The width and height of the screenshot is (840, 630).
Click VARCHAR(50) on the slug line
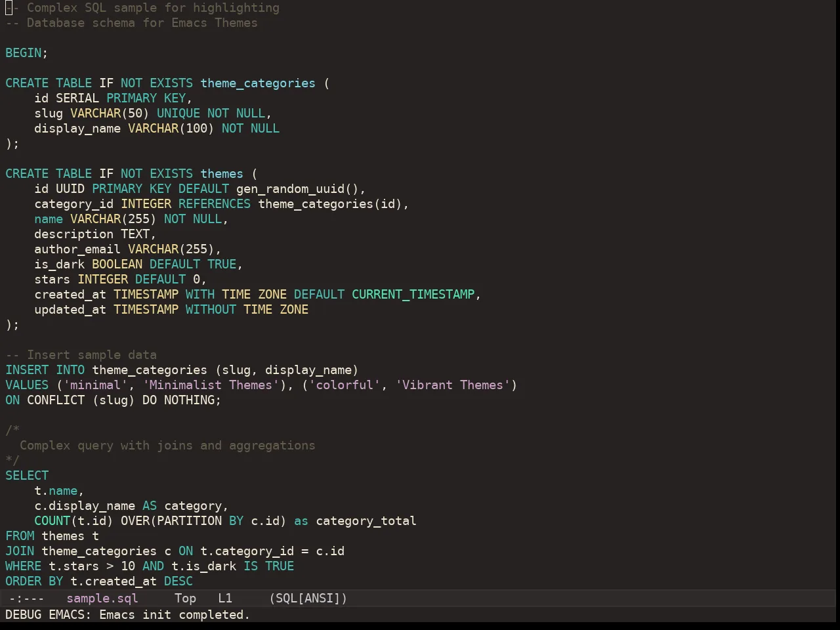pyautogui.click(x=110, y=114)
